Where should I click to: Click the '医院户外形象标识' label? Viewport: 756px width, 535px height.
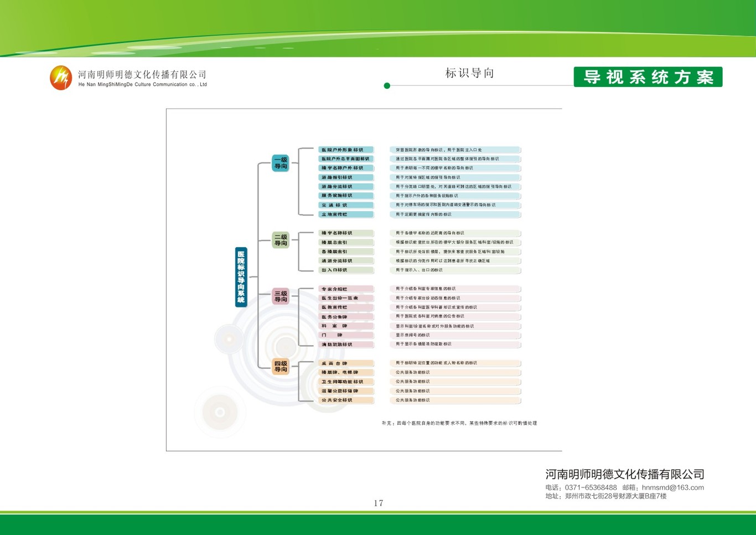(x=346, y=150)
